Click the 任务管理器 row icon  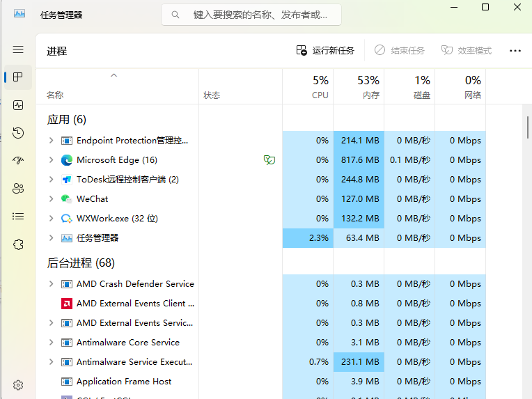(x=67, y=238)
